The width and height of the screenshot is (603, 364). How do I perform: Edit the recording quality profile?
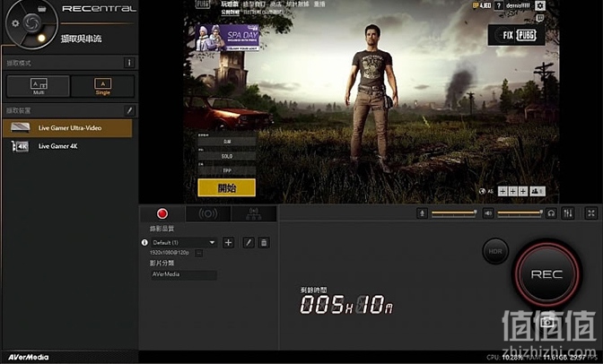[249, 243]
